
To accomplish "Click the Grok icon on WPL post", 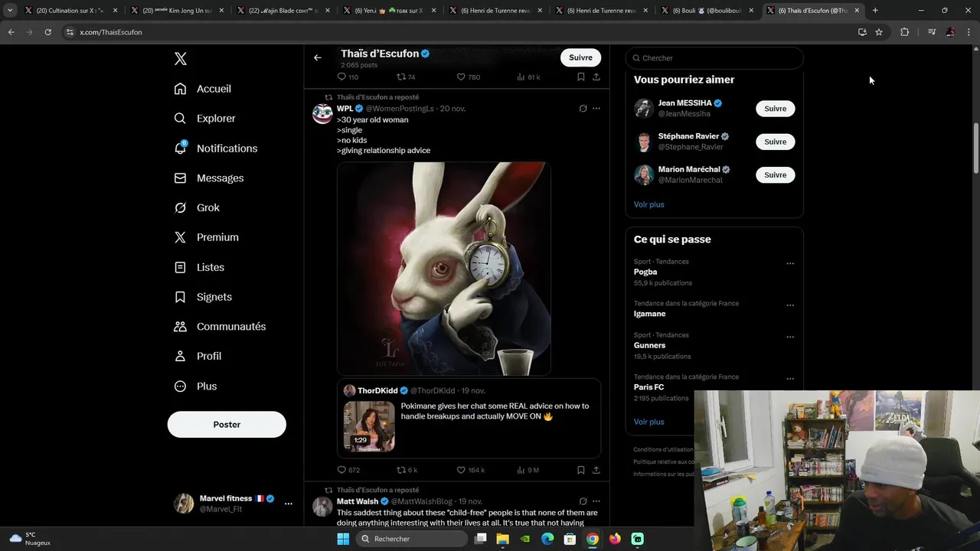I will coord(583,109).
